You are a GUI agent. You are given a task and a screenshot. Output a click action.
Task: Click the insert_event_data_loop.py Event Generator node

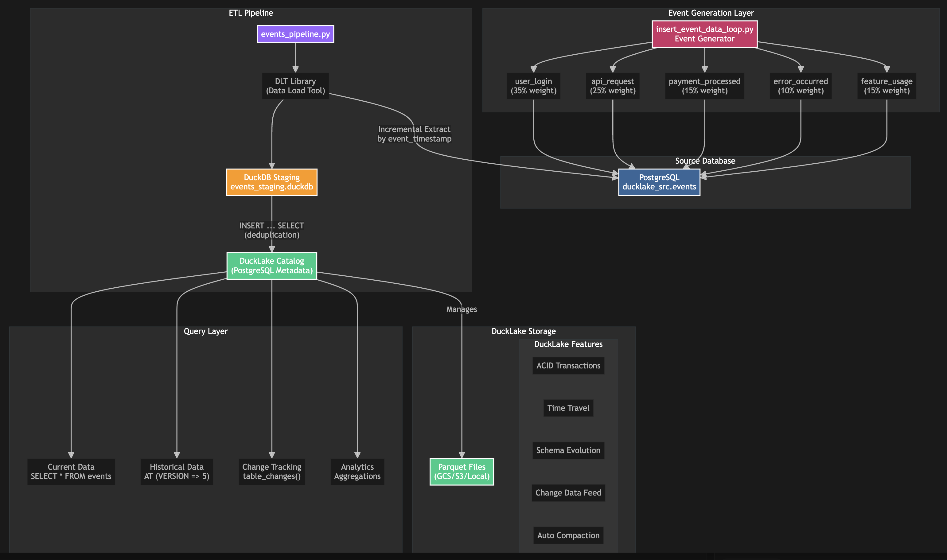pyautogui.click(x=704, y=34)
